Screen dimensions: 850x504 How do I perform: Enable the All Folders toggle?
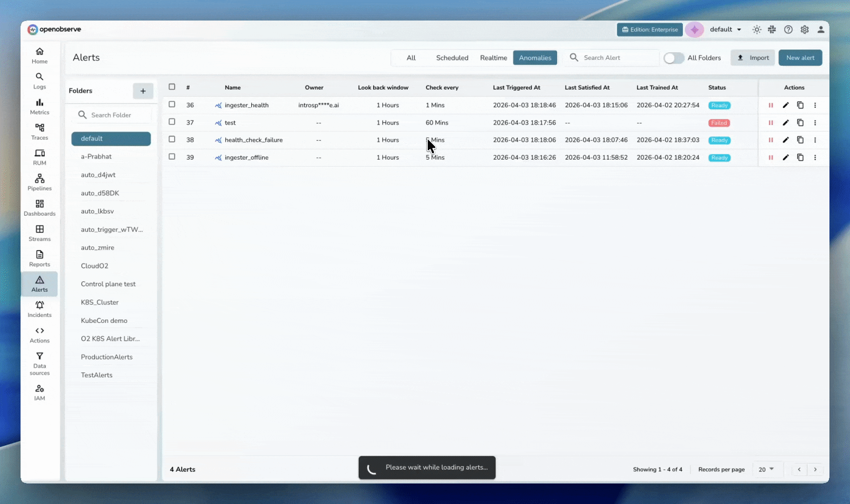tap(673, 58)
